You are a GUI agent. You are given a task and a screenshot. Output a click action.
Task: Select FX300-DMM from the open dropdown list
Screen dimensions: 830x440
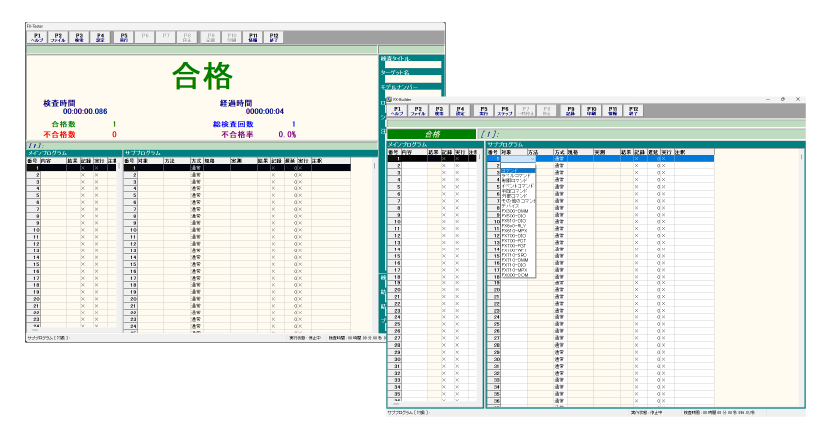(x=512, y=211)
